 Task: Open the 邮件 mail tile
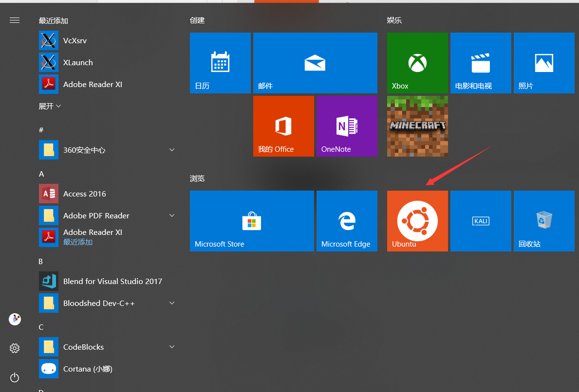pyautogui.click(x=315, y=63)
